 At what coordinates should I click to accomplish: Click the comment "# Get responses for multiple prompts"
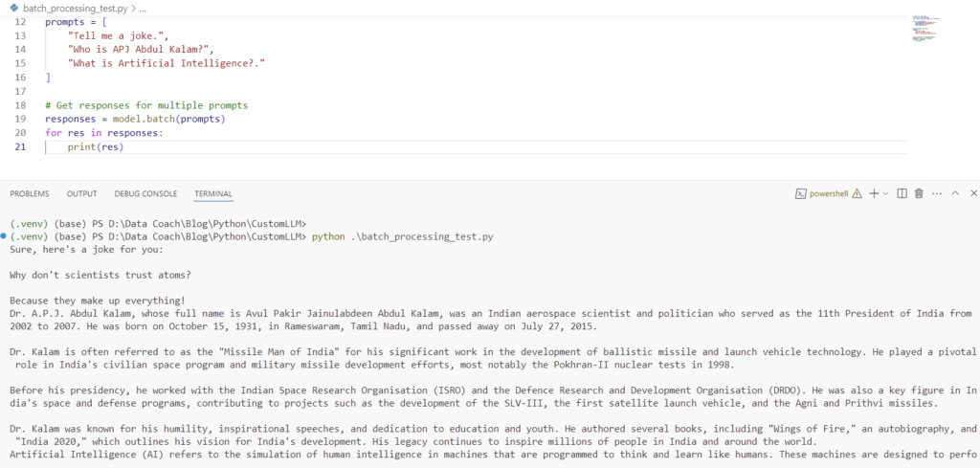[146, 105]
